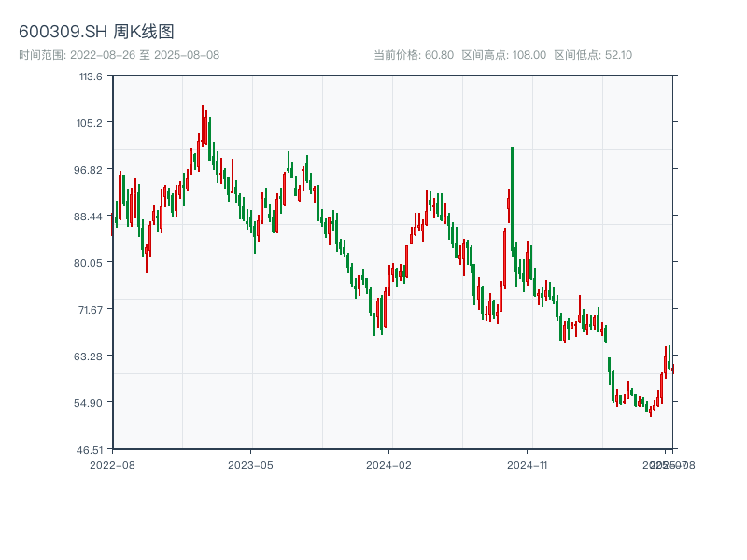Viewport: 747px width, 560px height.
Task: Click x-axis label 2023-05
Action: tap(250, 465)
